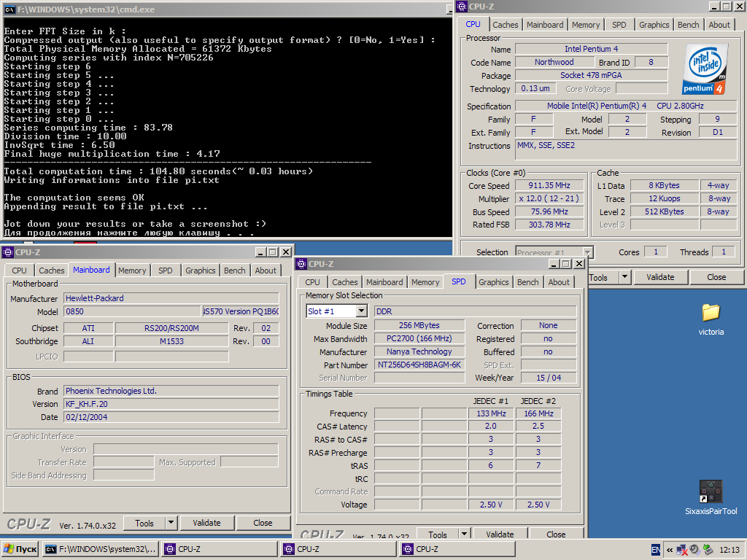747x560 pixels.
Task: Switch to About tab in Mainboard window
Action: coord(266,271)
